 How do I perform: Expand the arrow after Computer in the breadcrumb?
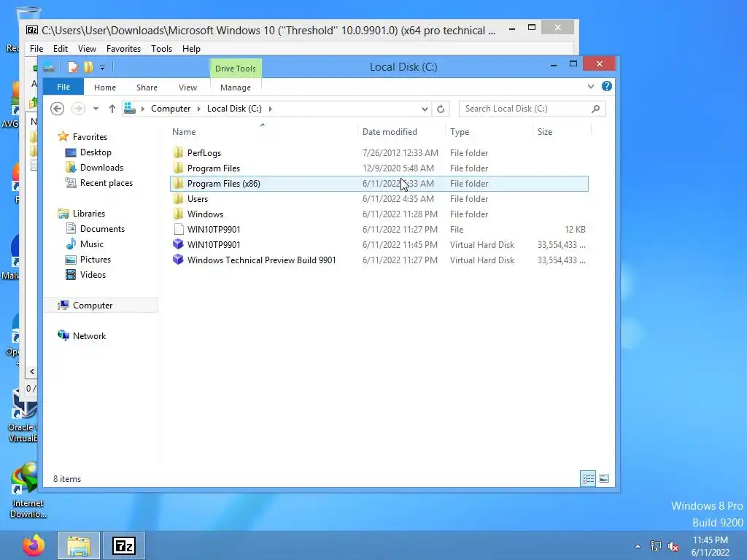tap(198, 109)
